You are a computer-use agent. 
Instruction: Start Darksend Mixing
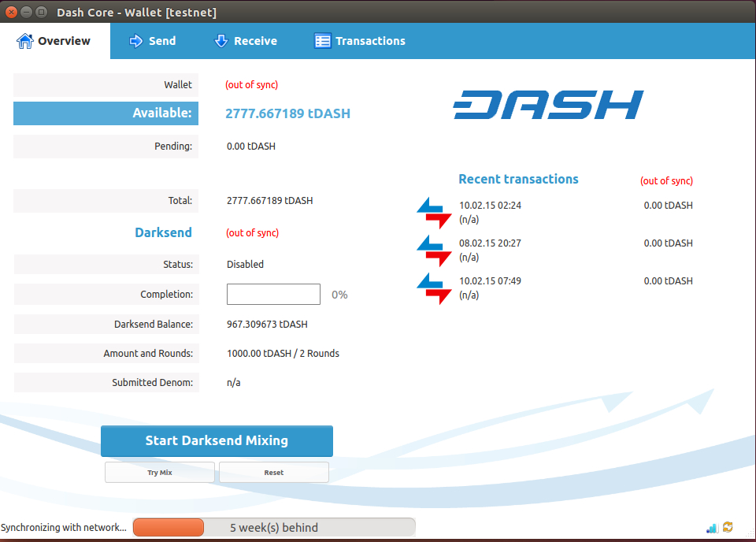217,440
